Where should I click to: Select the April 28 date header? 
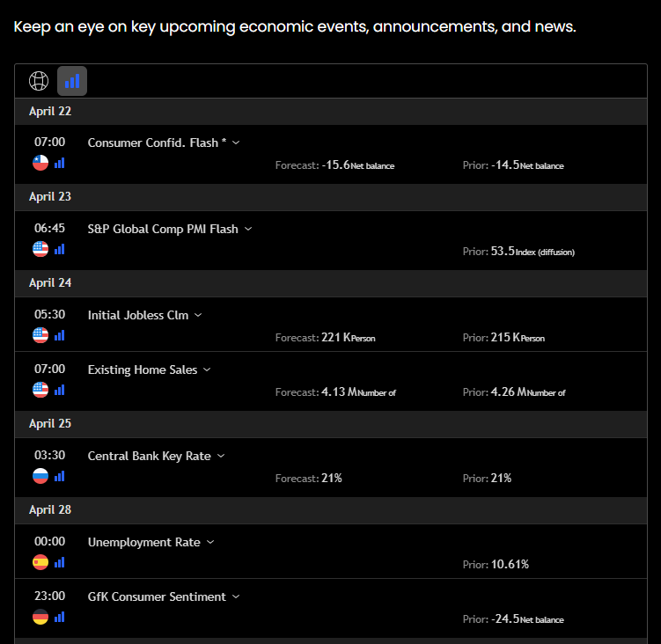point(50,509)
